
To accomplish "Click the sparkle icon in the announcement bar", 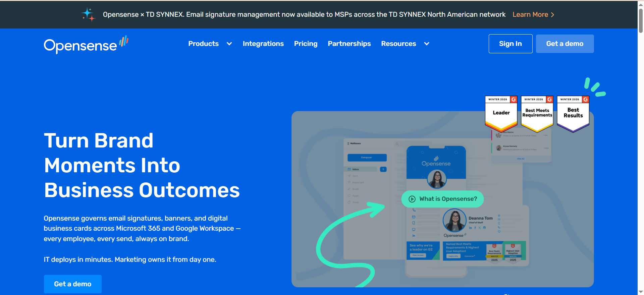I will coord(89,15).
